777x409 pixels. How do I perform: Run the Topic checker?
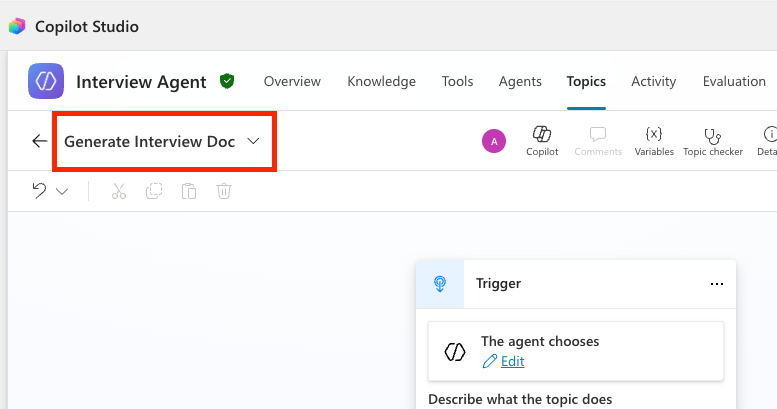tap(712, 140)
